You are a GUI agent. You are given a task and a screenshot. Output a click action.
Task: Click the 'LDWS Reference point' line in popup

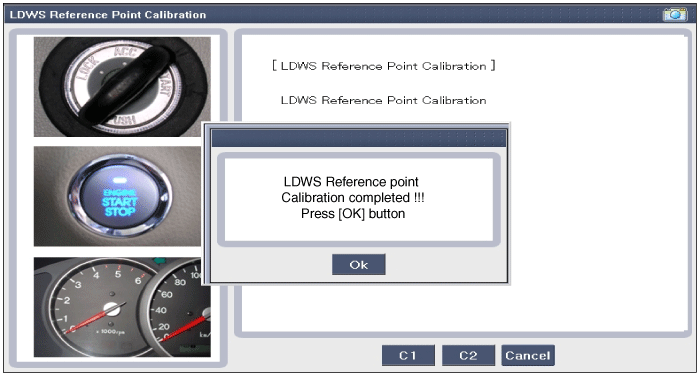(351, 182)
